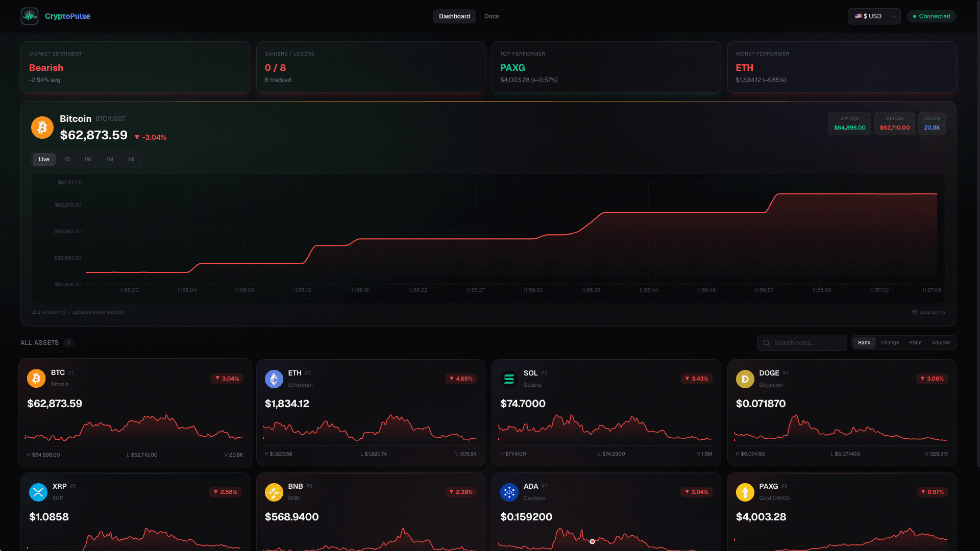Screen dimensions: 980x551
Task: Click the $62,873.59 Bitcoin headline price
Action: coord(94,135)
